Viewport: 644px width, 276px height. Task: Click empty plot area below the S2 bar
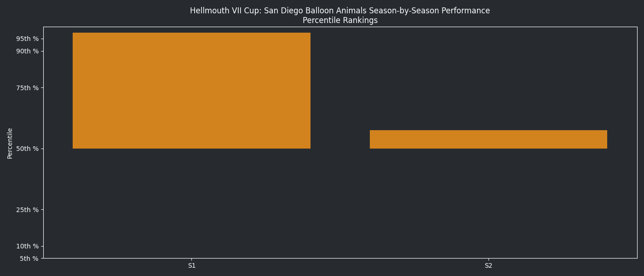tap(488, 202)
